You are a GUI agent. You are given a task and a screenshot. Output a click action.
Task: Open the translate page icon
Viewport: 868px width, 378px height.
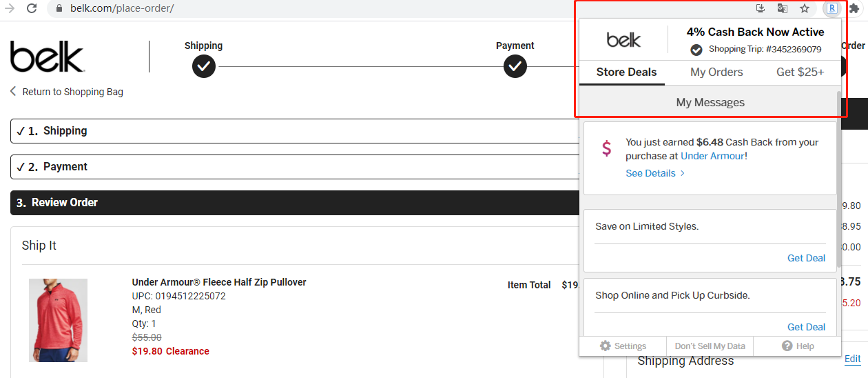point(783,8)
